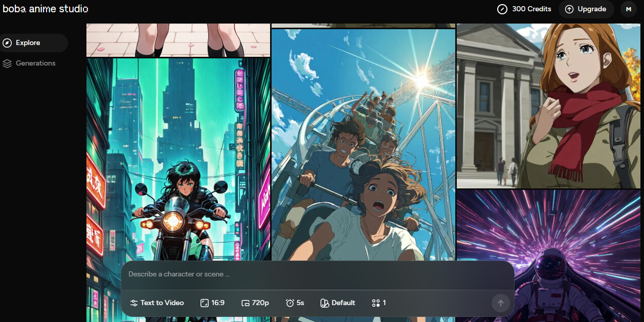Change the 5s duration setting

tap(295, 303)
